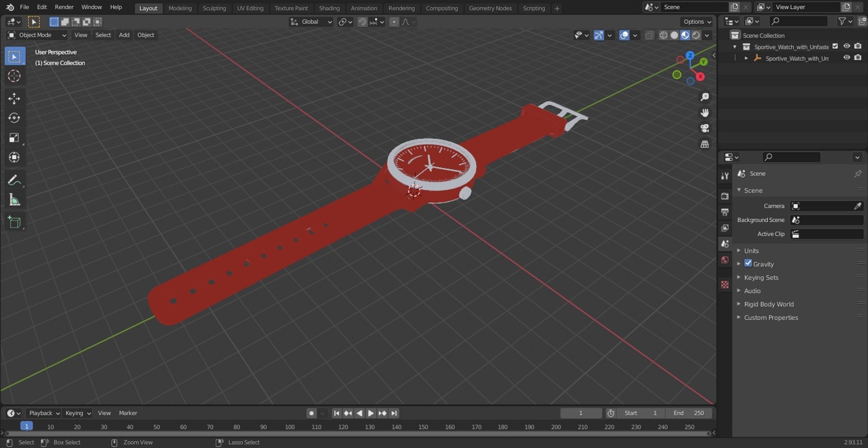868x448 pixels.
Task: Open the Render menu
Action: pos(64,7)
